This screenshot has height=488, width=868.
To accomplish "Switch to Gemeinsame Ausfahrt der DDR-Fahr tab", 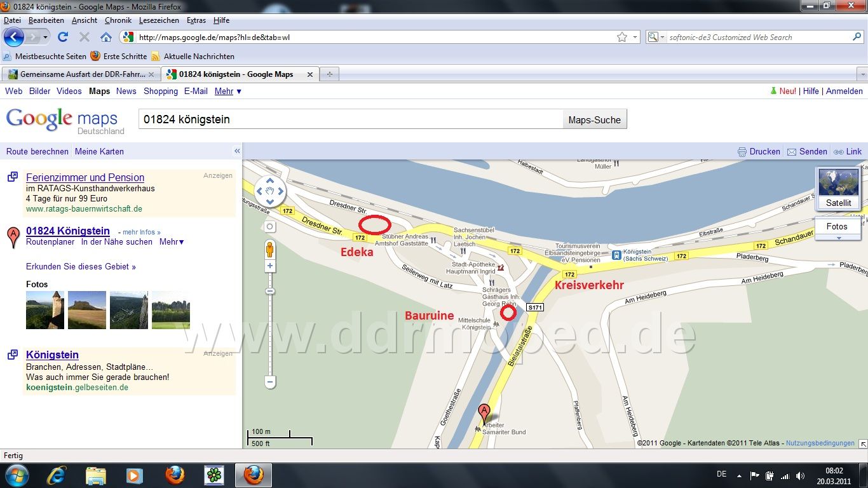I will [x=81, y=74].
